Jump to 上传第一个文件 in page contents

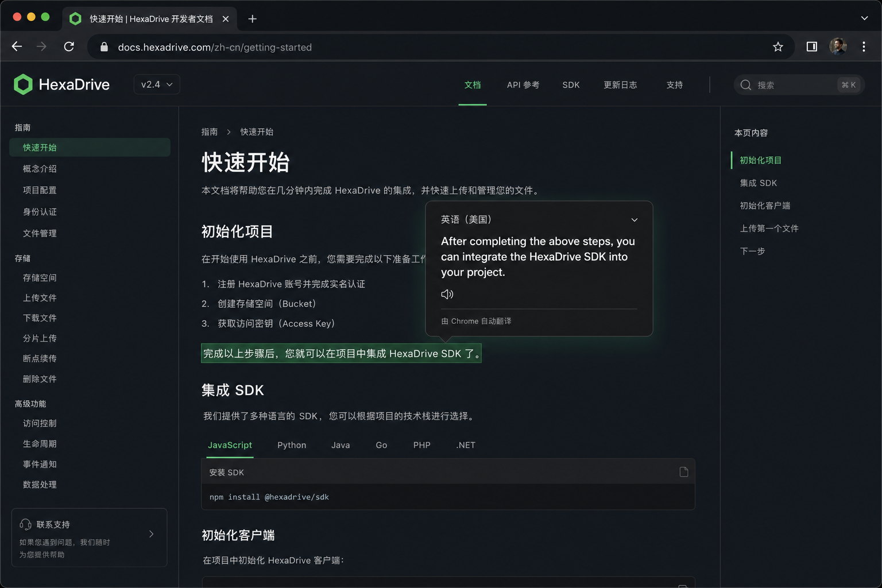pos(769,229)
